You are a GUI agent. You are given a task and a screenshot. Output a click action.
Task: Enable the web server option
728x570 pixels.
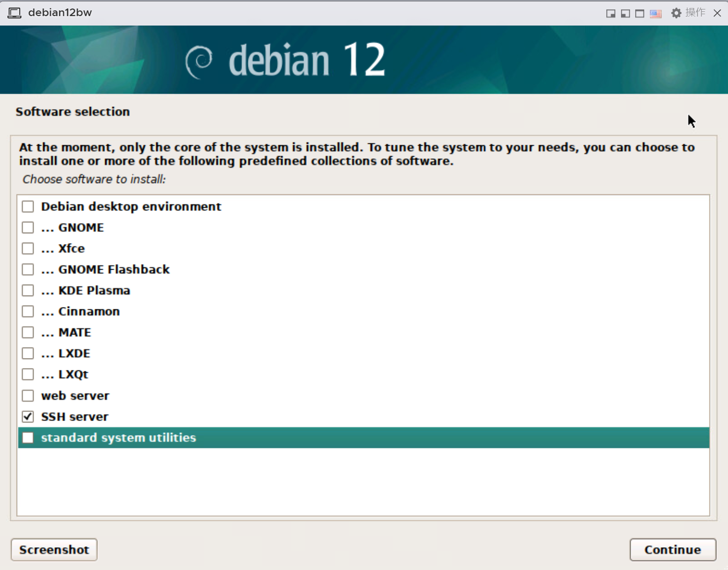(28, 395)
